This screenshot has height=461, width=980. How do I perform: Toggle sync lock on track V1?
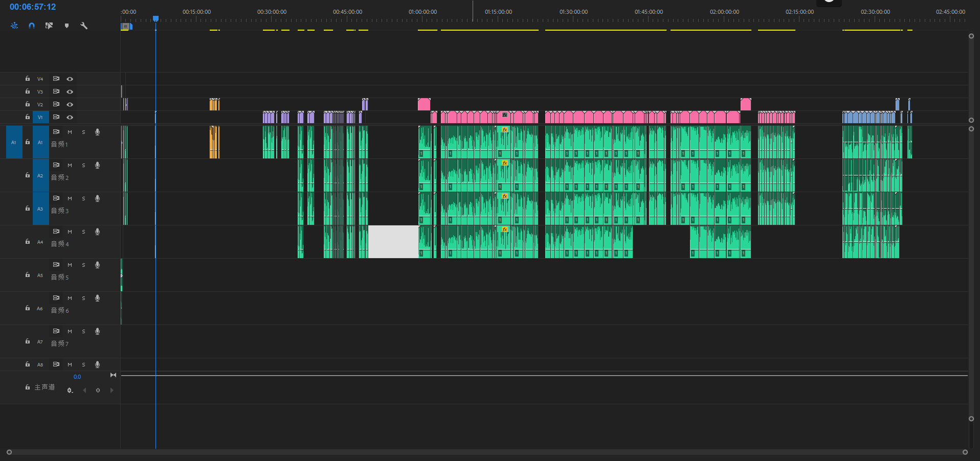[56, 117]
